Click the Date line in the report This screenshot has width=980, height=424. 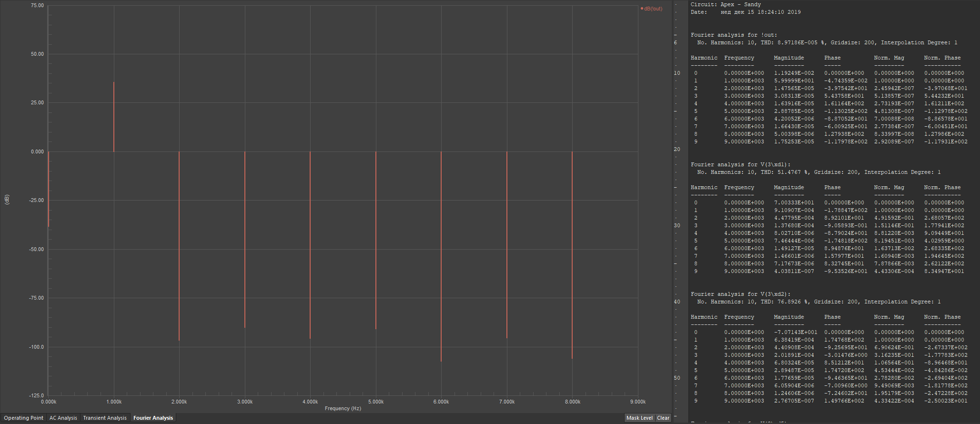click(746, 12)
